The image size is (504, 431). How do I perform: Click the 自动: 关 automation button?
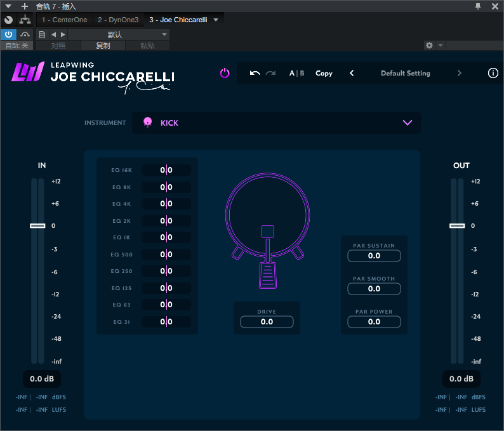(17, 46)
